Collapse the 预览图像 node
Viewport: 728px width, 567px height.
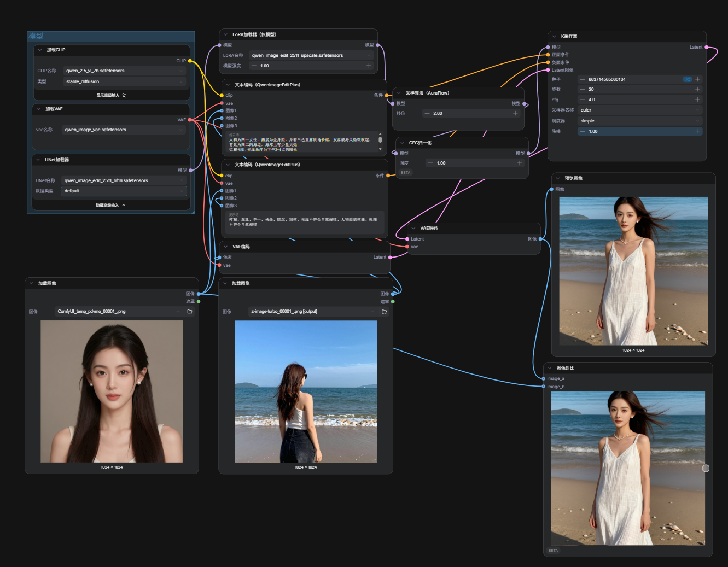click(x=558, y=178)
